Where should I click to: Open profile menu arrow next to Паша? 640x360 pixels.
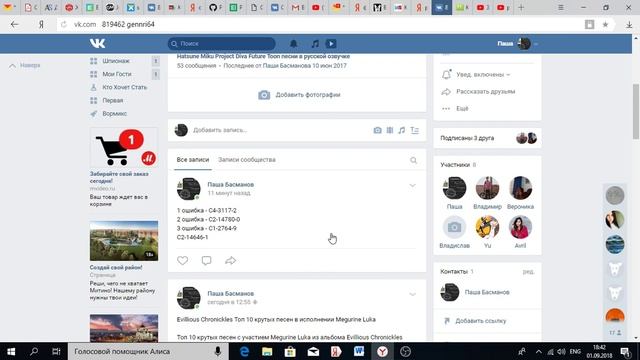pos(536,44)
